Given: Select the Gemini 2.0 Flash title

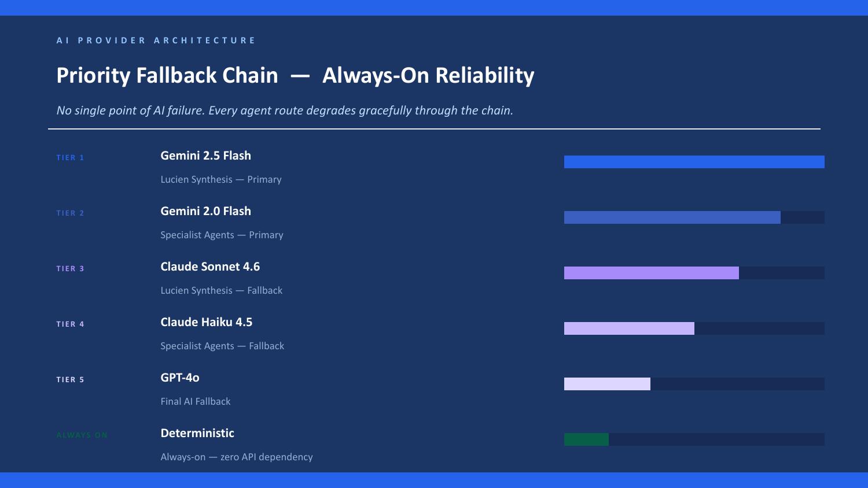Looking at the screenshot, I should point(205,211).
